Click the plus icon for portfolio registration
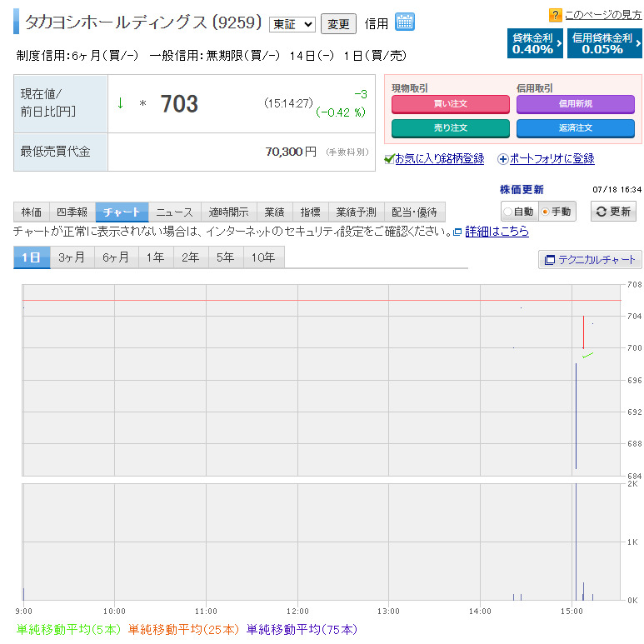Screen dimensions: 644x644 (x=502, y=159)
